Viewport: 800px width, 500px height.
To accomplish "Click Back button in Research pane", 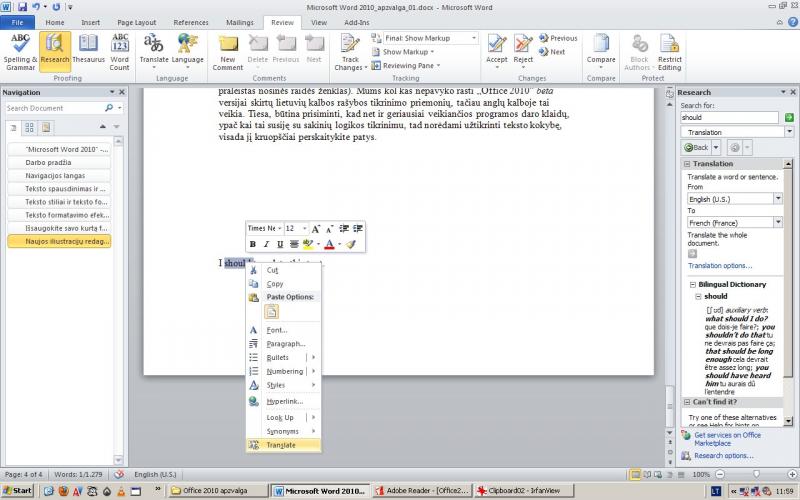I will [696, 148].
